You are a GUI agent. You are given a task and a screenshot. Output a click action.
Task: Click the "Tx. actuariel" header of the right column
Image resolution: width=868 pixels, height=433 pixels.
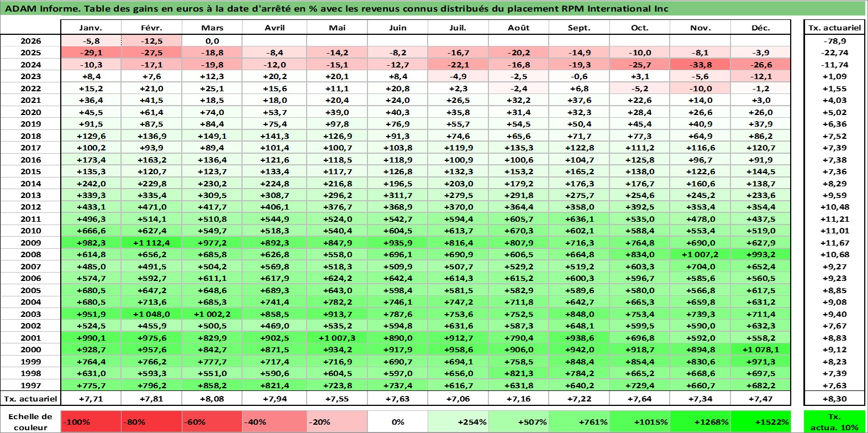tap(834, 28)
